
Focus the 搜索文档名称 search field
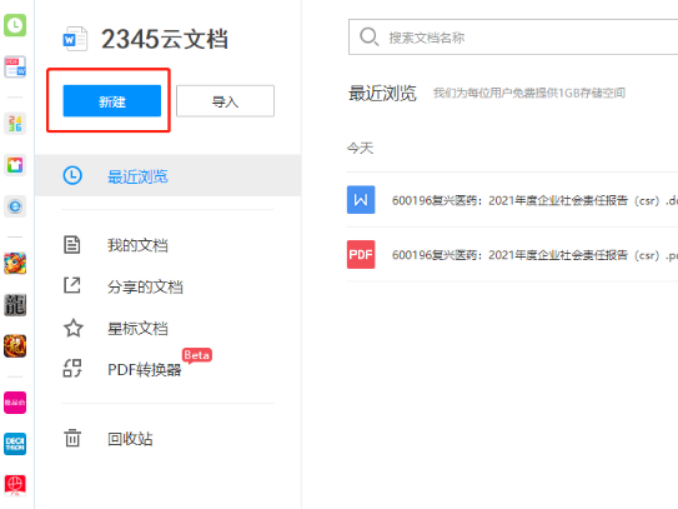513,37
